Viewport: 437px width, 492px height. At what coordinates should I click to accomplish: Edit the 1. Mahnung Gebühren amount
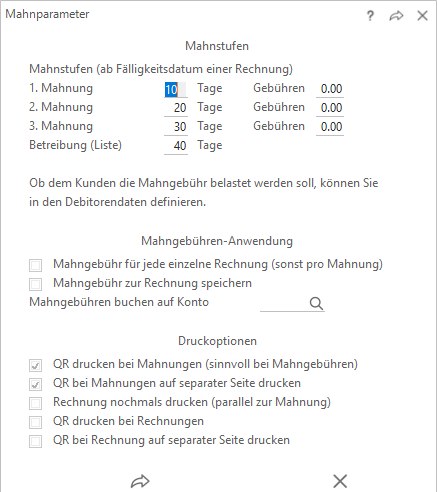point(330,89)
